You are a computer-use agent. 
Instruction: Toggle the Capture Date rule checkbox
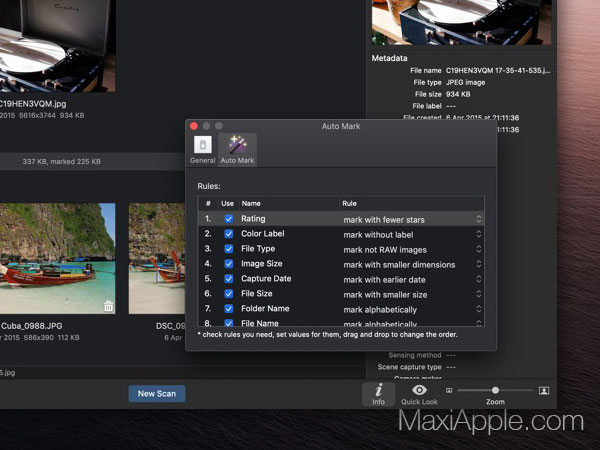(228, 279)
